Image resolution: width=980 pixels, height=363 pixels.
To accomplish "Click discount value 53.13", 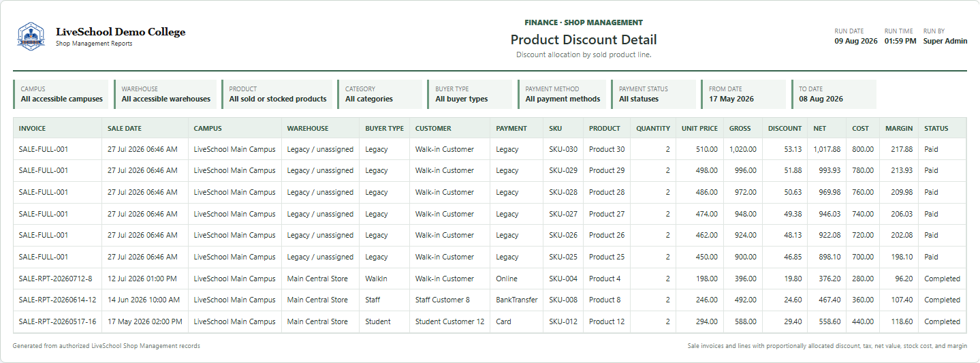I will (793, 149).
